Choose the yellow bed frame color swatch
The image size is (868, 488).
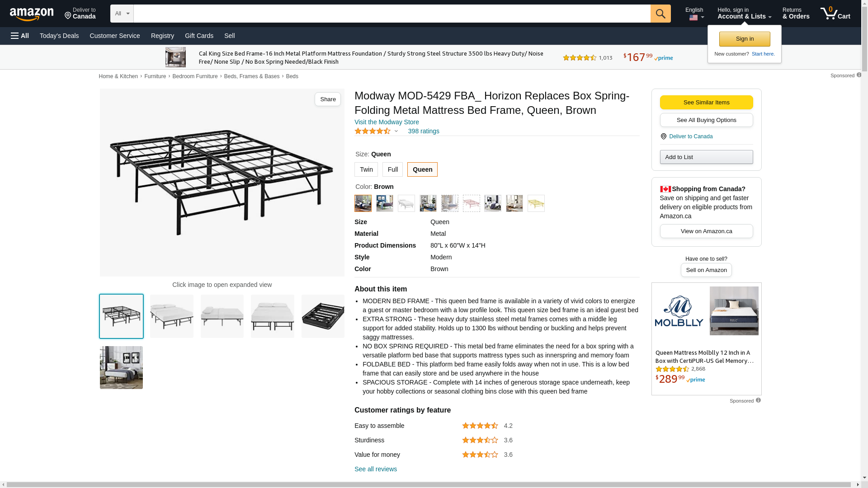(536, 203)
